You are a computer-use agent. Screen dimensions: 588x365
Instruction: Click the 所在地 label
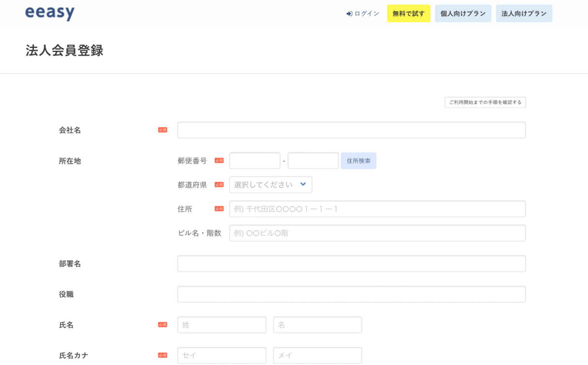[x=70, y=161]
